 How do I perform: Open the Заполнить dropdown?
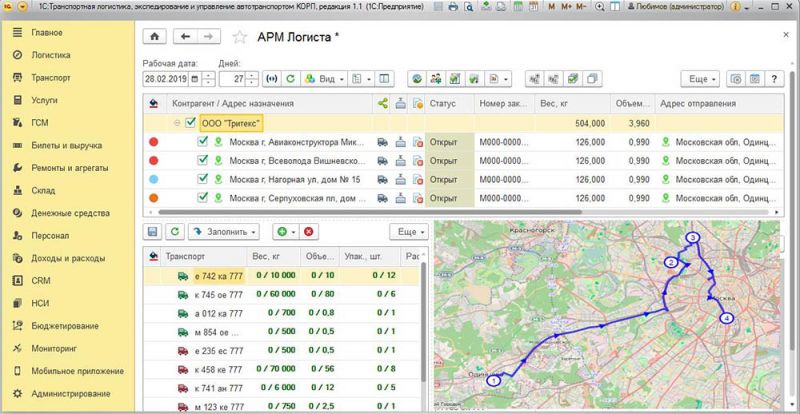[223, 232]
